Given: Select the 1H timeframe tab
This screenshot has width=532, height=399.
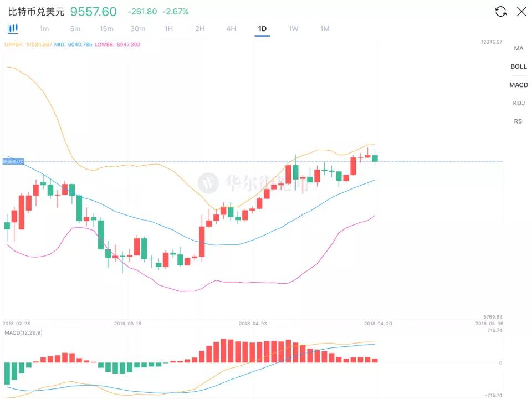Looking at the screenshot, I should [169, 29].
